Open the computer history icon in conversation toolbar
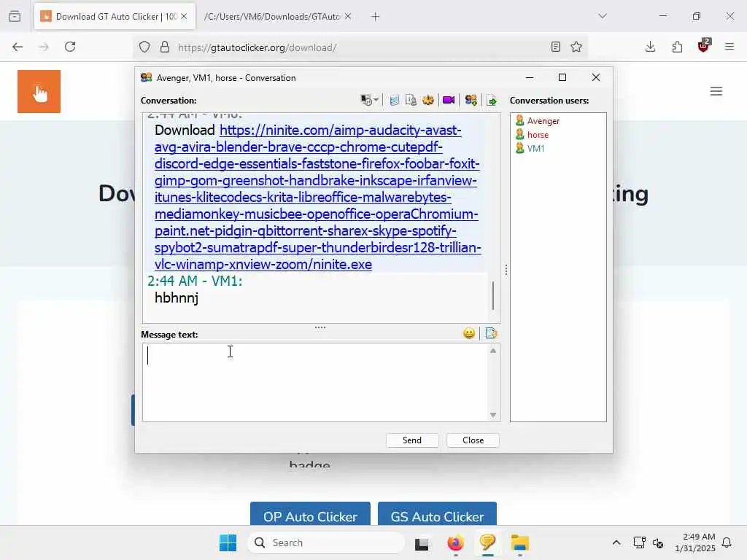This screenshot has width=747, height=560. point(366,100)
